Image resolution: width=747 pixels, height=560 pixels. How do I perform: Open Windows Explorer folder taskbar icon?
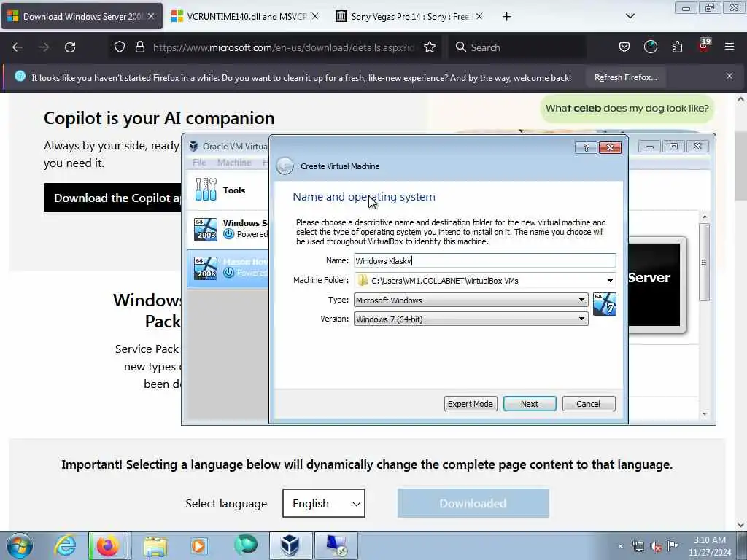(155, 545)
